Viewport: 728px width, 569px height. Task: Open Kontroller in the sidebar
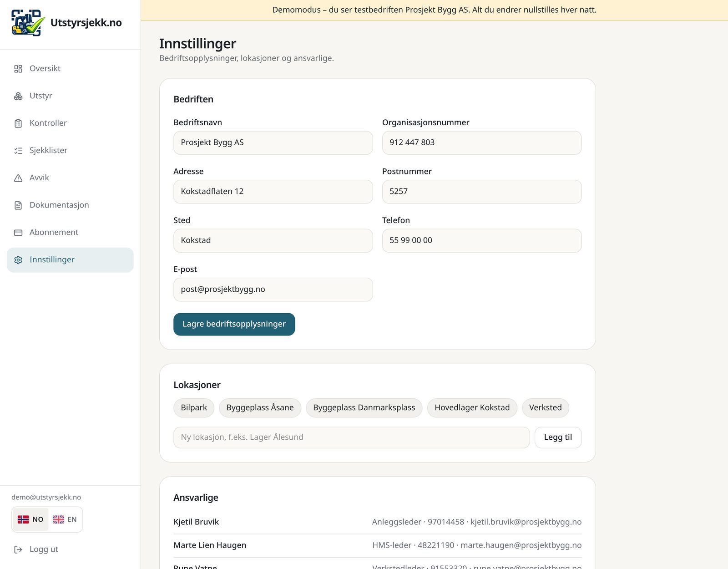pos(70,123)
